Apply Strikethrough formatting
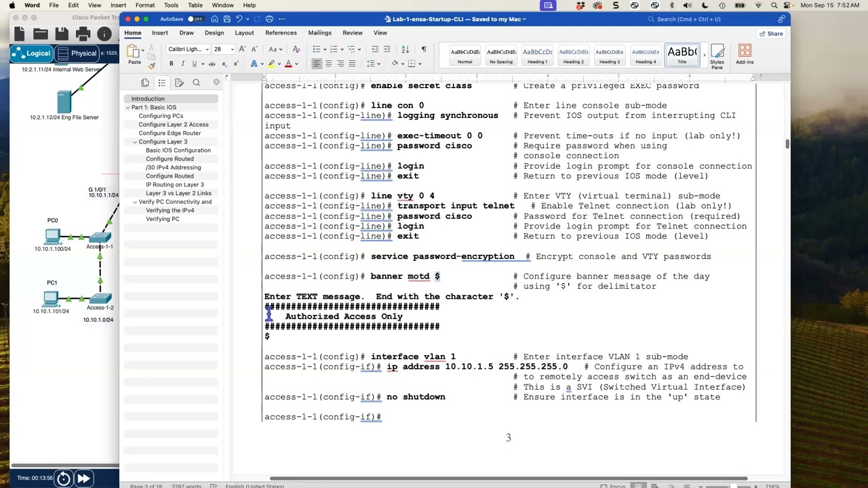 point(212,64)
